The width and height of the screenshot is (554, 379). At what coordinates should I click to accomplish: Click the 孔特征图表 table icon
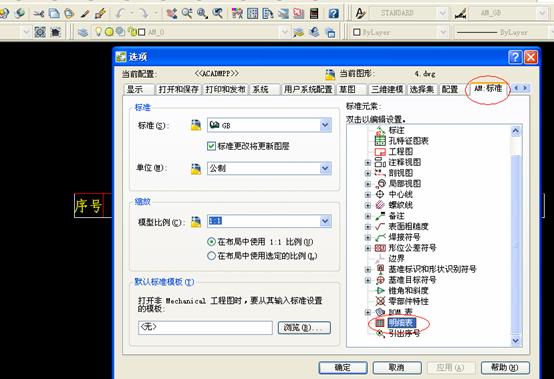tap(380, 141)
